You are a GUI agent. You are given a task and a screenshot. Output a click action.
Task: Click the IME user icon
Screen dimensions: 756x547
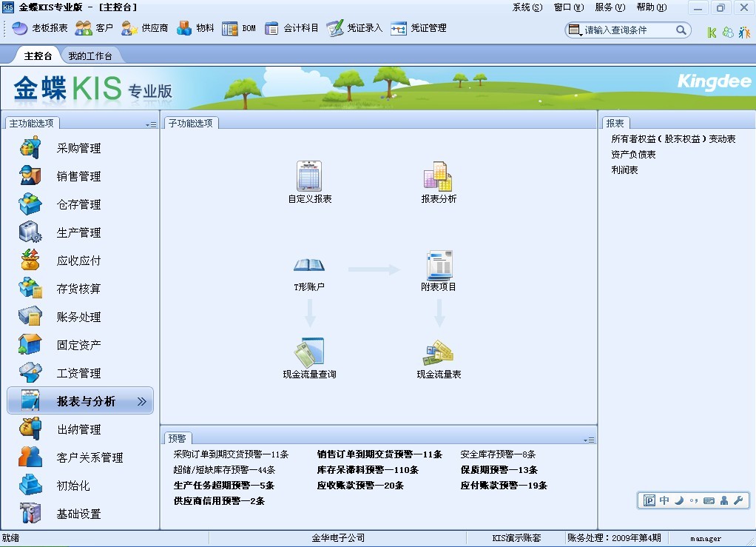tap(723, 500)
